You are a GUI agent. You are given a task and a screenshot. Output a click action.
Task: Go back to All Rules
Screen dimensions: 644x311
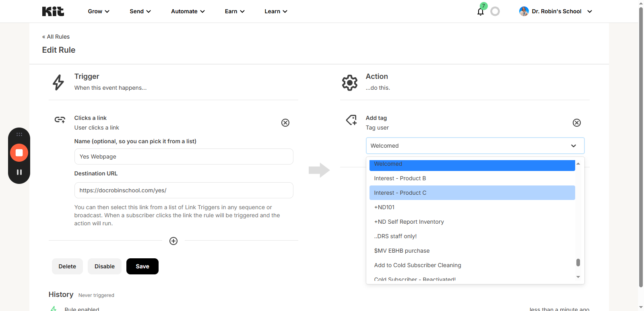pyautogui.click(x=56, y=37)
